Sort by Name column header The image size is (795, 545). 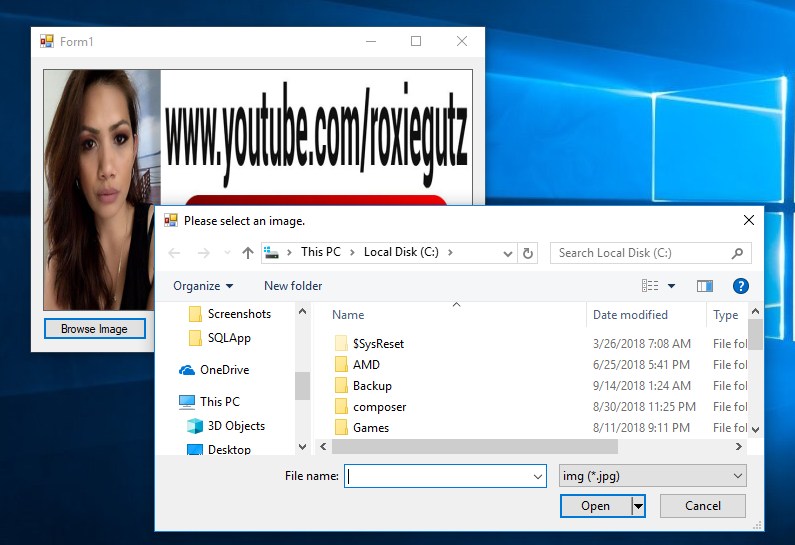[x=348, y=315]
